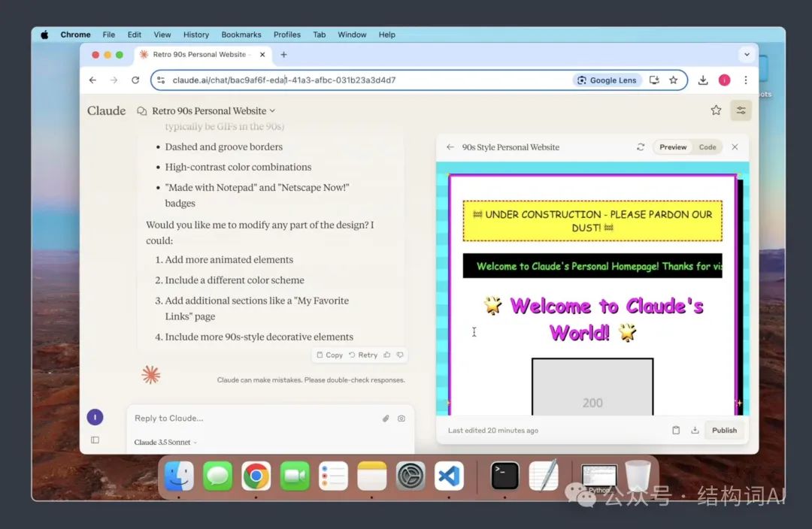Open Chrome downloads icon
This screenshot has width=812, height=529.
(703, 80)
